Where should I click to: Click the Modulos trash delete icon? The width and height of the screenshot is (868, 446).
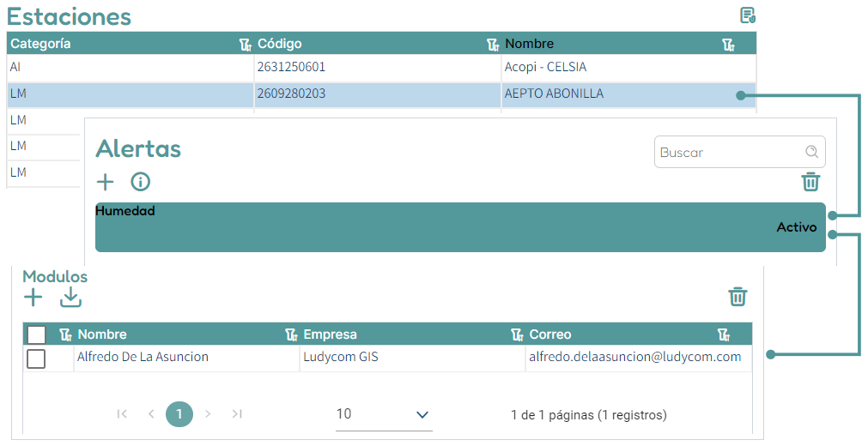(x=737, y=297)
